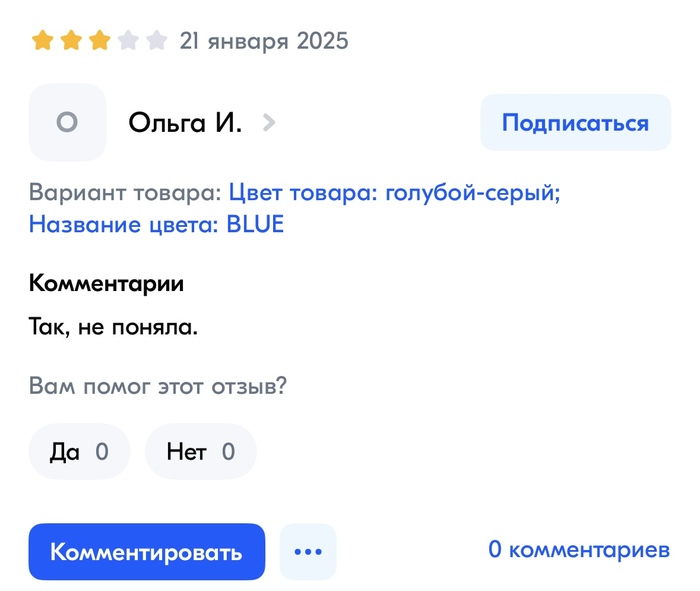This screenshot has width=700, height=591.
Task: Click the Комментарии heading
Action: tap(106, 283)
